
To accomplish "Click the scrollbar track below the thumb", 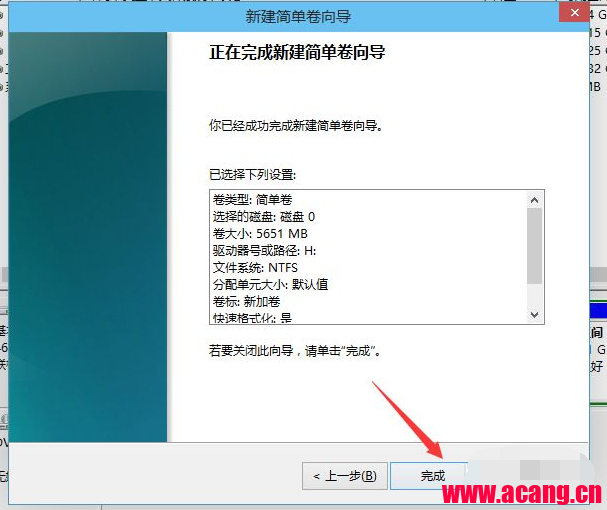I will coord(534,295).
